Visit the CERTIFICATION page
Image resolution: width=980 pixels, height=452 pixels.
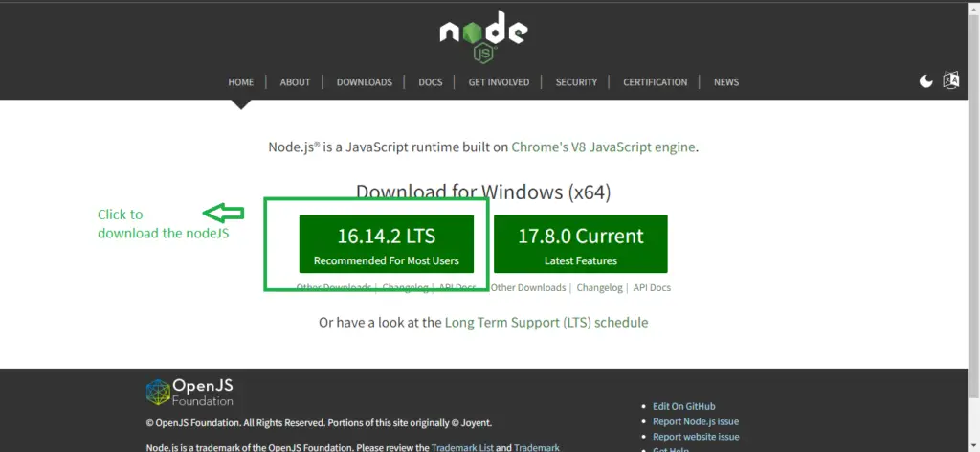(655, 82)
